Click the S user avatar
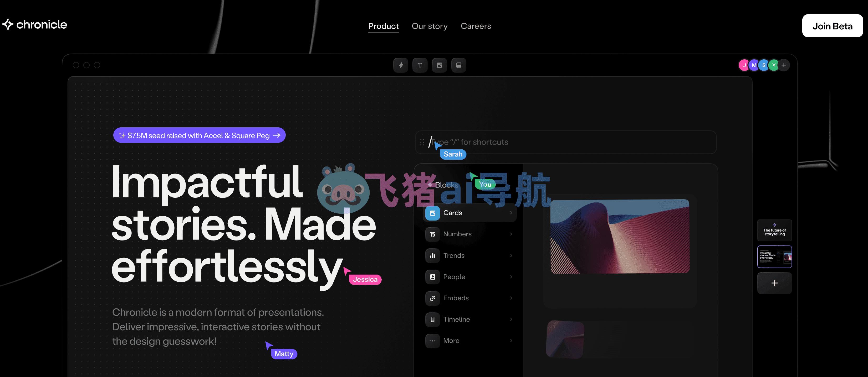 tap(764, 65)
